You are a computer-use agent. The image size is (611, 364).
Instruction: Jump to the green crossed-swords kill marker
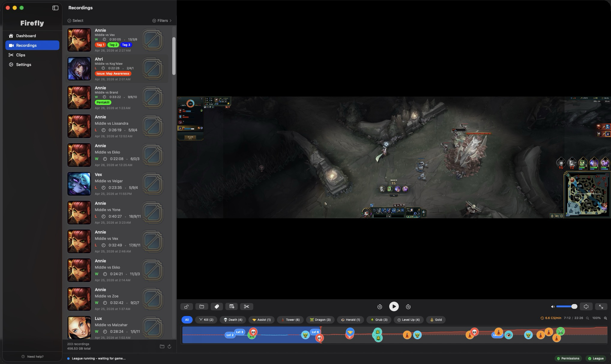561,331
